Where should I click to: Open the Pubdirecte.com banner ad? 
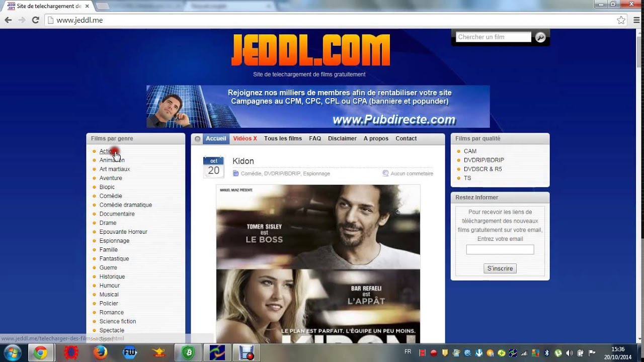click(x=318, y=106)
